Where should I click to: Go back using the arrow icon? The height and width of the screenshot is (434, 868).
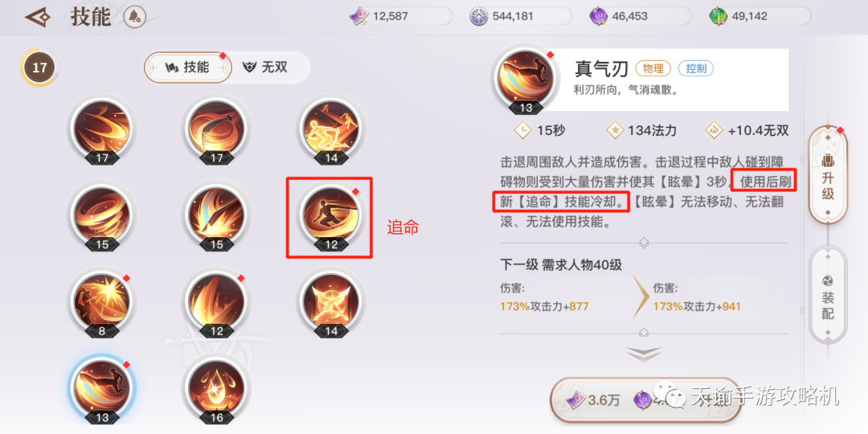[38, 18]
